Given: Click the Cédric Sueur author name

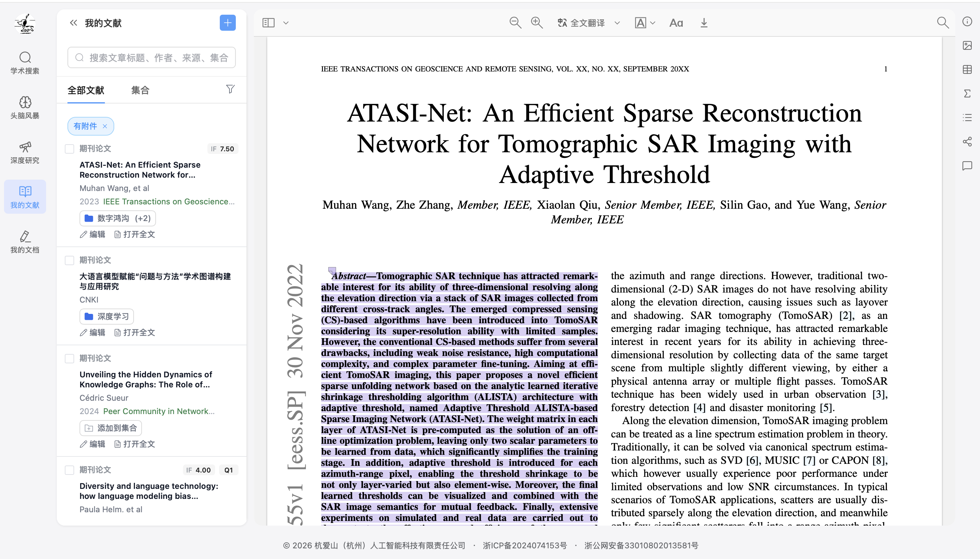Looking at the screenshot, I should (104, 398).
